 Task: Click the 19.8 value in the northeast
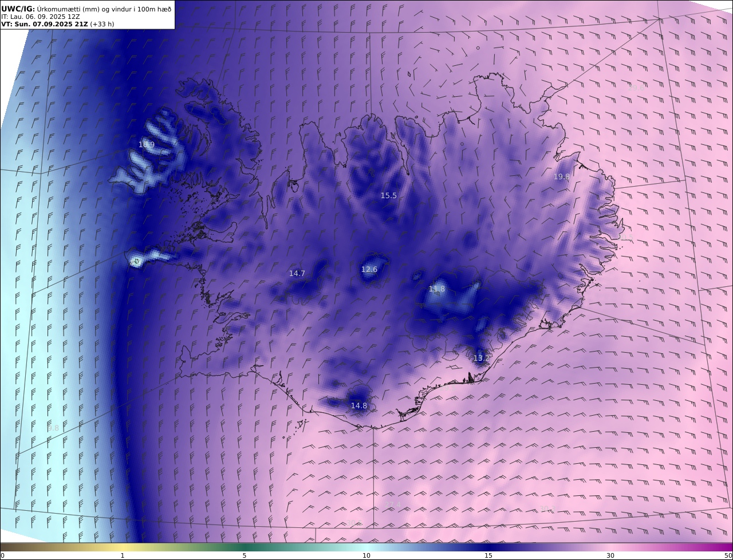pos(562,177)
